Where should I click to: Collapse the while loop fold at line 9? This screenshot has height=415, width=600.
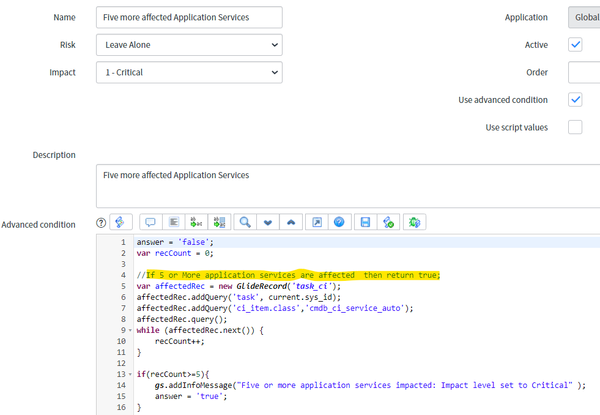(x=130, y=330)
